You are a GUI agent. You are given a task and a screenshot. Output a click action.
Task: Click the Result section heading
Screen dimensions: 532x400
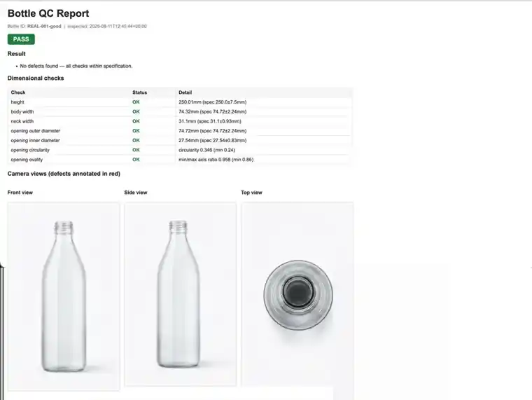point(17,54)
